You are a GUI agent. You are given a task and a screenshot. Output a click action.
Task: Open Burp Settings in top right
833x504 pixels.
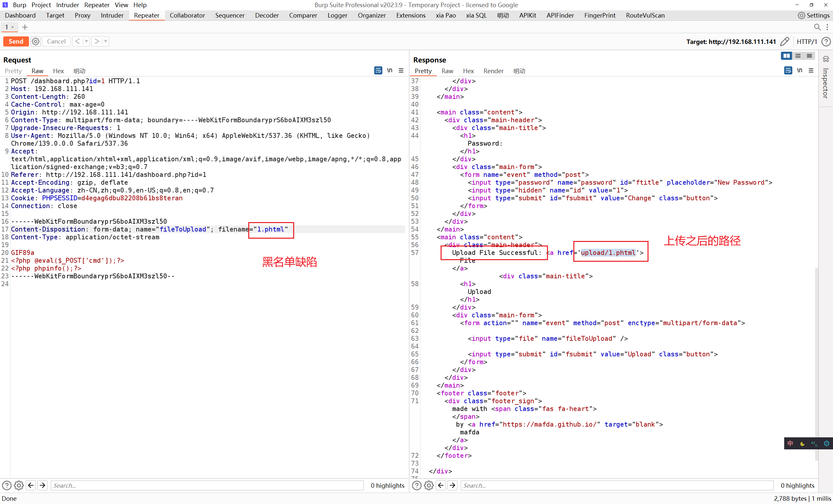pos(814,15)
